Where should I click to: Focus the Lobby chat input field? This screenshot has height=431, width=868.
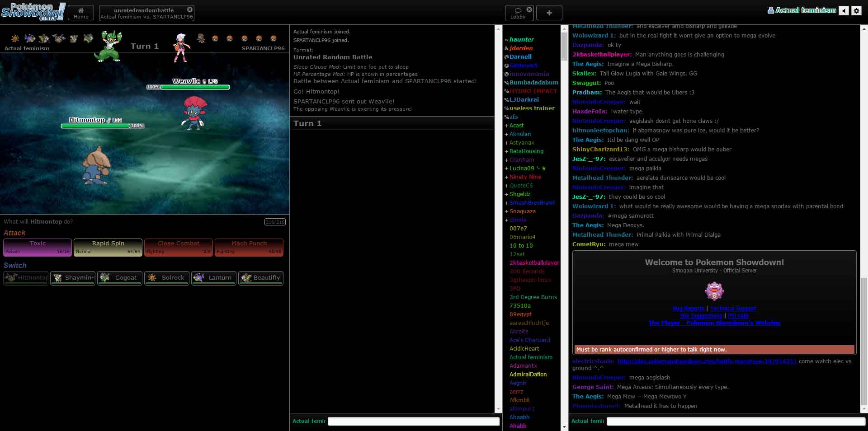pyautogui.click(x=736, y=421)
